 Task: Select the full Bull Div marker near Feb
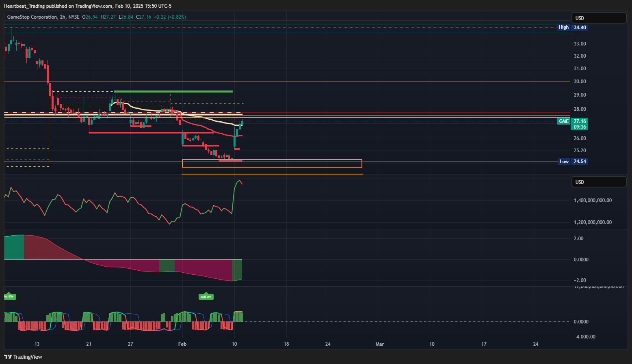206,296
